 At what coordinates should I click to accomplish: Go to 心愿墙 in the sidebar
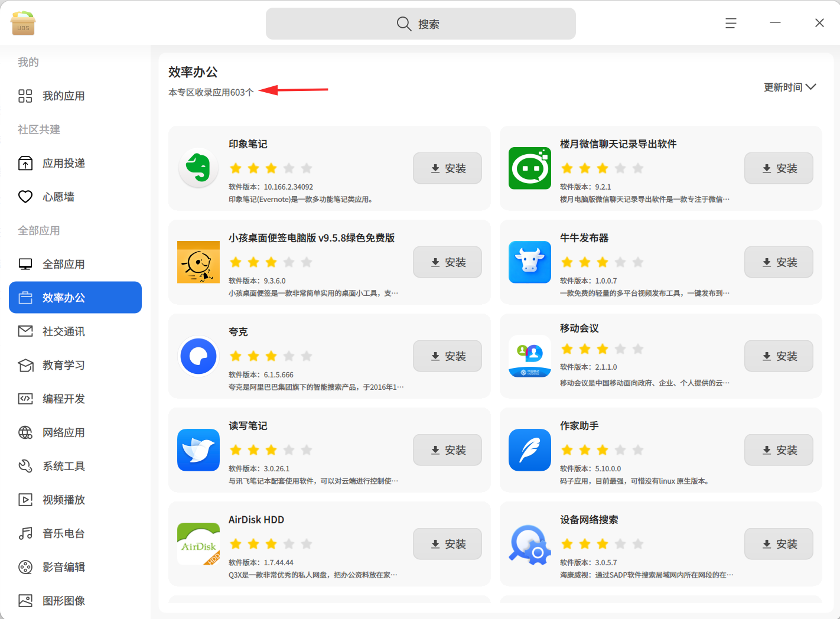click(x=75, y=197)
